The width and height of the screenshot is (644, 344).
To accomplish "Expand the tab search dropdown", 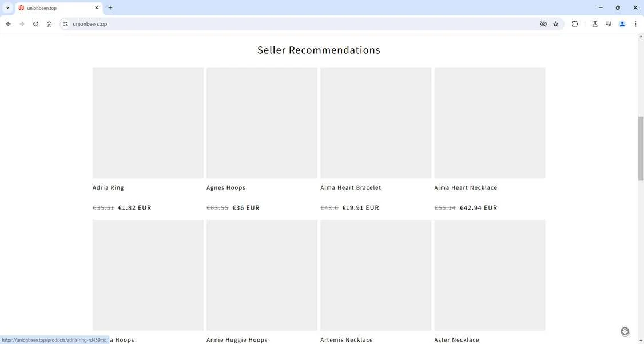I will (7, 8).
